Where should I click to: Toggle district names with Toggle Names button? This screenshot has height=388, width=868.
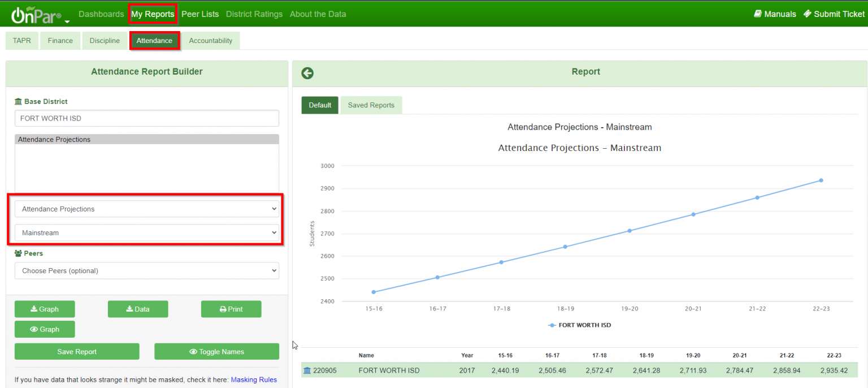[x=216, y=351]
